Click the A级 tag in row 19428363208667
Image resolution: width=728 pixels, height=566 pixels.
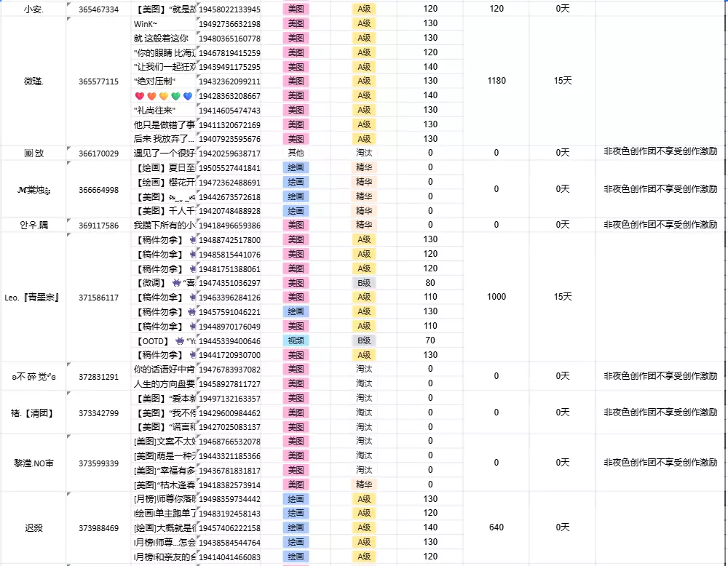click(364, 95)
